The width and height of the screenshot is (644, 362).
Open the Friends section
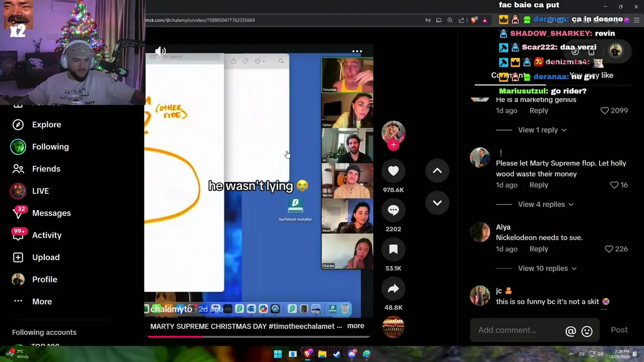46,169
